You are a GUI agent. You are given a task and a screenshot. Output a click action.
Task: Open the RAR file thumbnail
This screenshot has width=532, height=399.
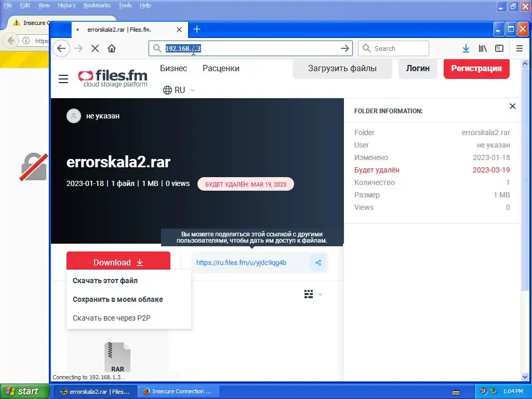pyautogui.click(x=117, y=357)
